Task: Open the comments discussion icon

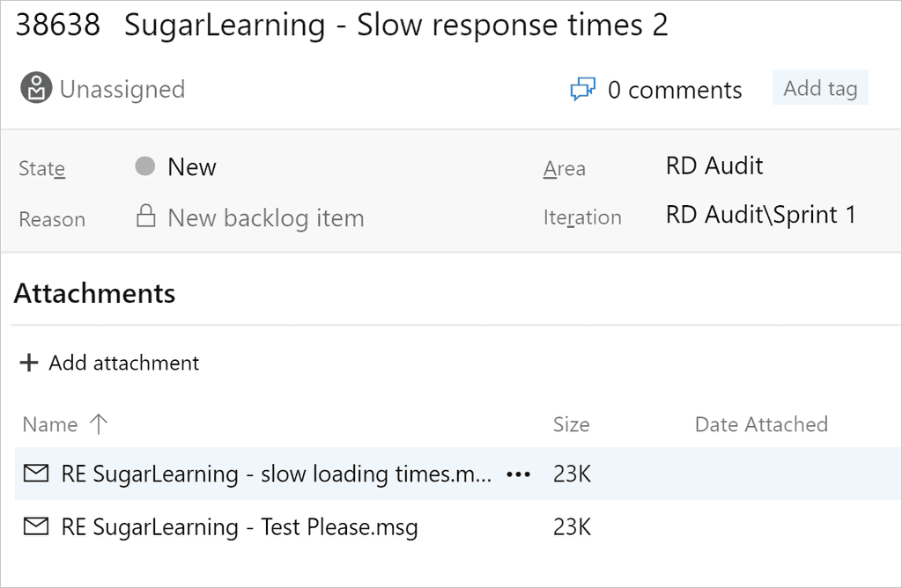Action: [582, 90]
